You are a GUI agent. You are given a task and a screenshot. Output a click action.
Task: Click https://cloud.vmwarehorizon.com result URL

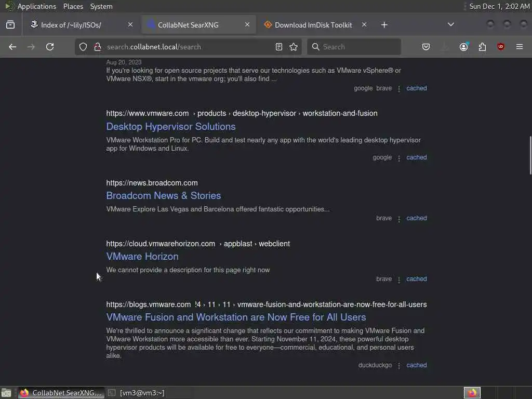pyautogui.click(x=161, y=244)
